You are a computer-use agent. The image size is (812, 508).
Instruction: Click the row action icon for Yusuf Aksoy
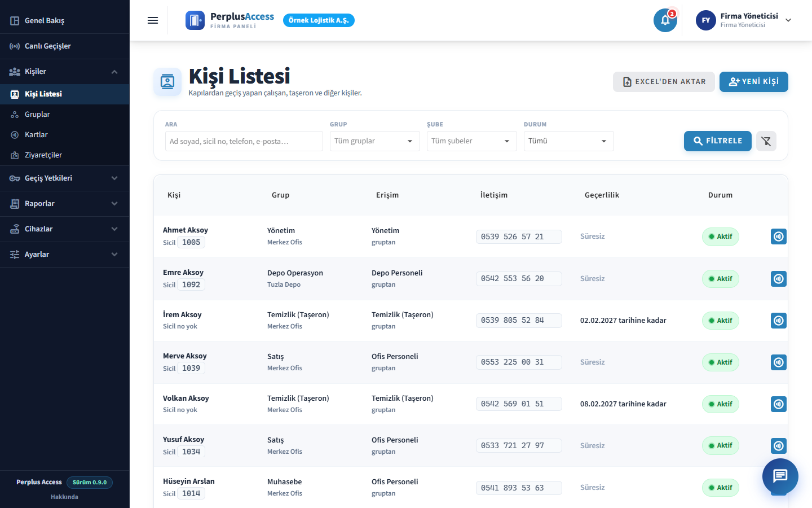(x=779, y=446)
